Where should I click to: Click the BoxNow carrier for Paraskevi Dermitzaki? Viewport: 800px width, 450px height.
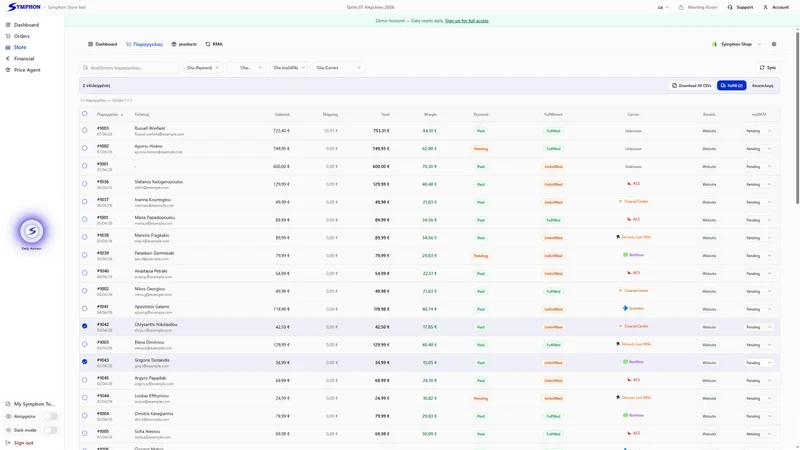coord(634,255)
